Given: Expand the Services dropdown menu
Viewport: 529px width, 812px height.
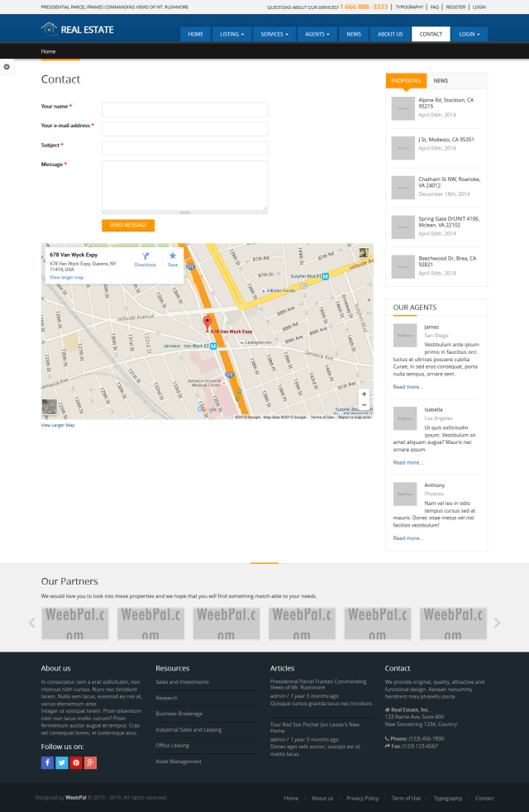Looking at the screenshot, I should pyautogui.click(x=274, y=34).
